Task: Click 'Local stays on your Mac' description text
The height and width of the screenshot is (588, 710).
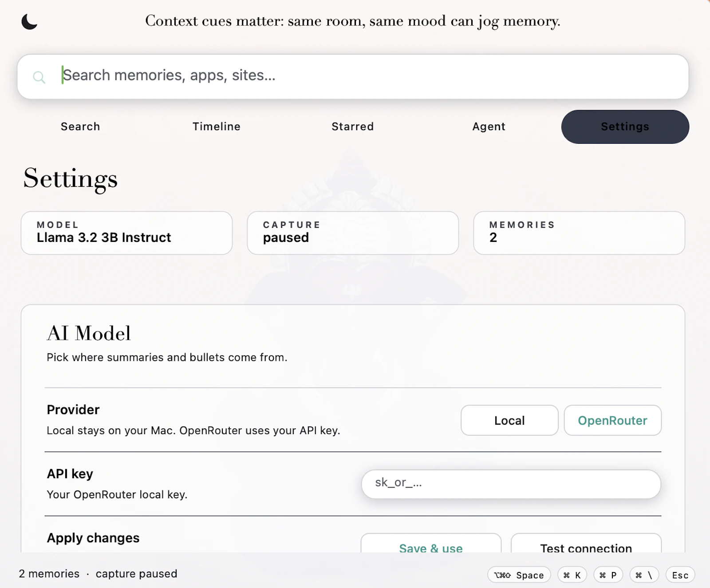Action: (193, 430)
